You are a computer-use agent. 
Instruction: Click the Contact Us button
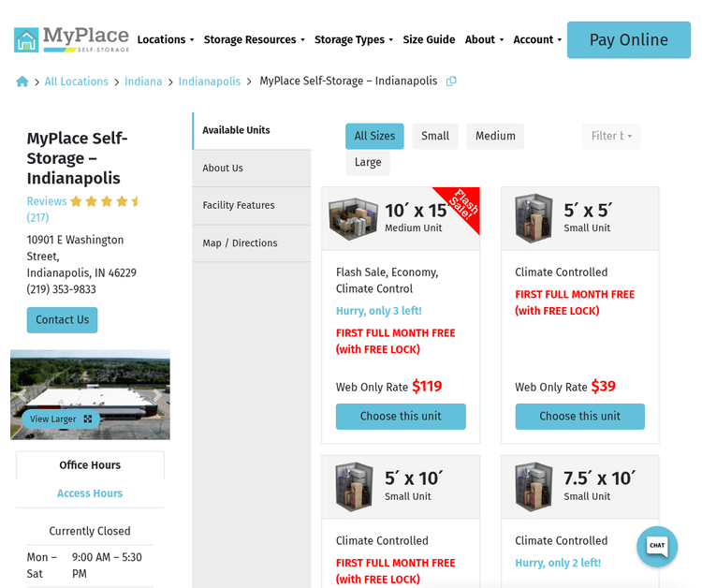point(62,319)
